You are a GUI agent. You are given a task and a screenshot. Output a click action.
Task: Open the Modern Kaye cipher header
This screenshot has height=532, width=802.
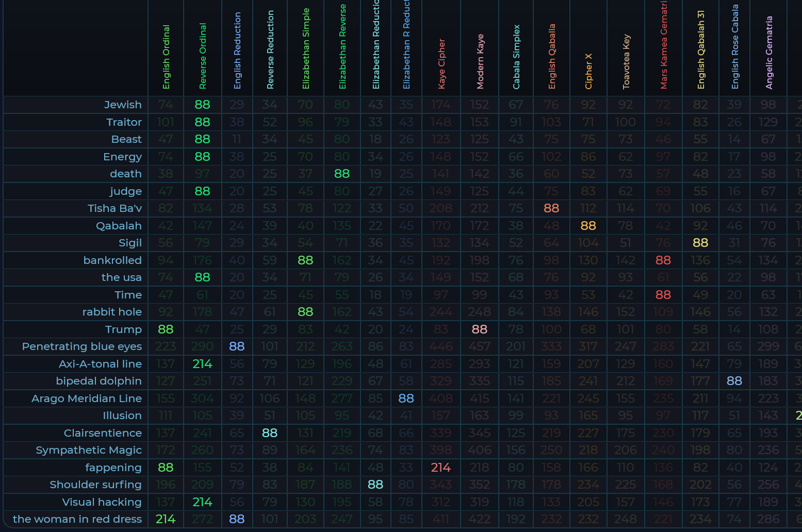pyautogui.click(x=480, y=61)
